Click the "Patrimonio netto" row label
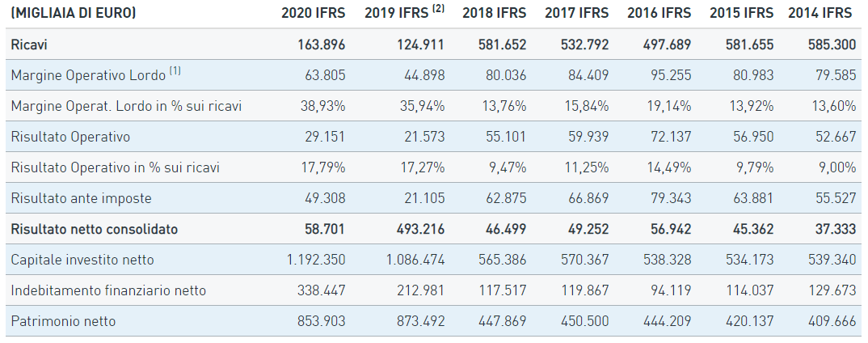The width and height of the screenshot is (868, 343). tap(63, 321)
